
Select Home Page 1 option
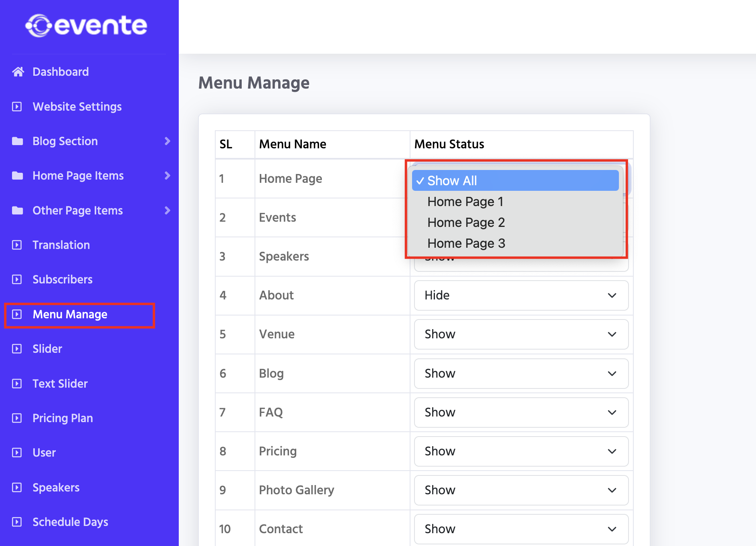465,202
